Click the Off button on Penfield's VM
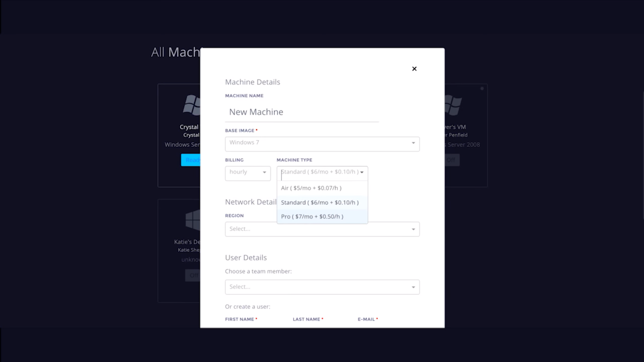 [451, 160]
